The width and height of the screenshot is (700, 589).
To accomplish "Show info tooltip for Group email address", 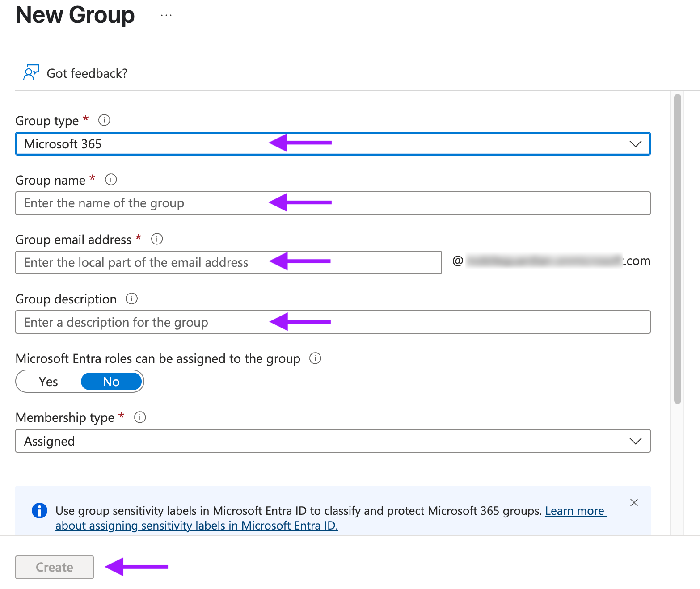I will click(157, 239).
